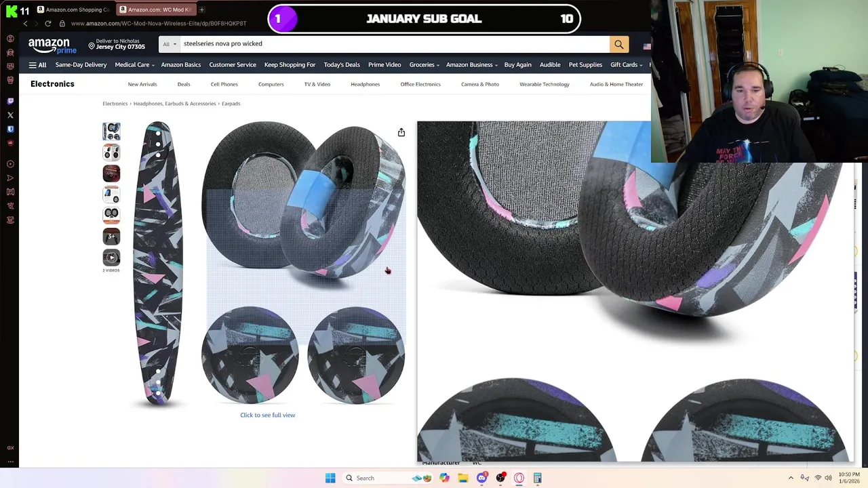Click the three-dots sidebar settings icon
The height and width of the screenshot is (488, 868).
click(x=10, y=462)
